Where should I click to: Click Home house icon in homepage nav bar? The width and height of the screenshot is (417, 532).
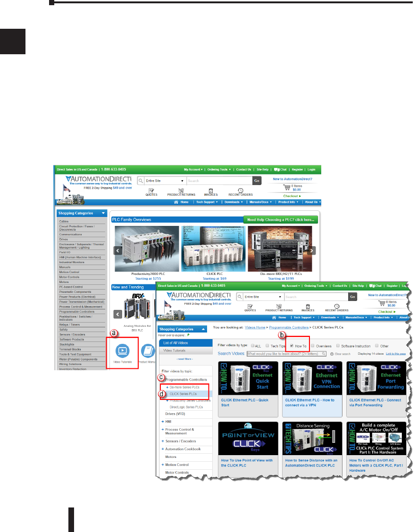pyautogui.click(x=176, y=202)
